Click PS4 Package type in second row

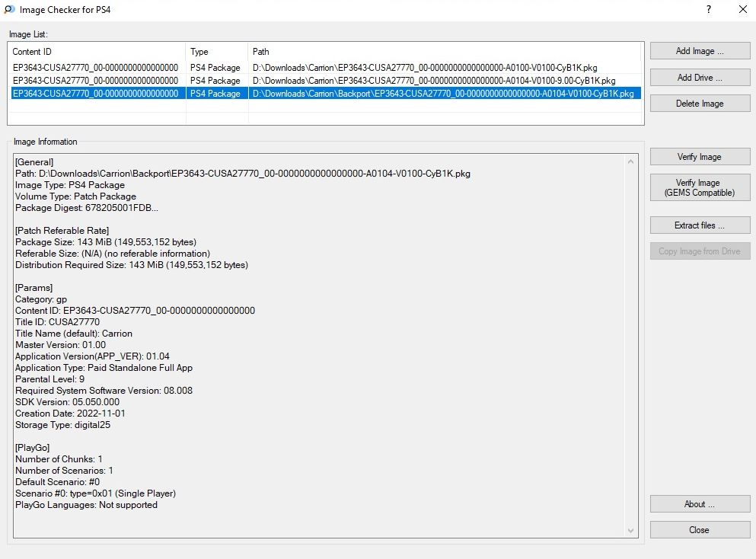pos(215,81)
